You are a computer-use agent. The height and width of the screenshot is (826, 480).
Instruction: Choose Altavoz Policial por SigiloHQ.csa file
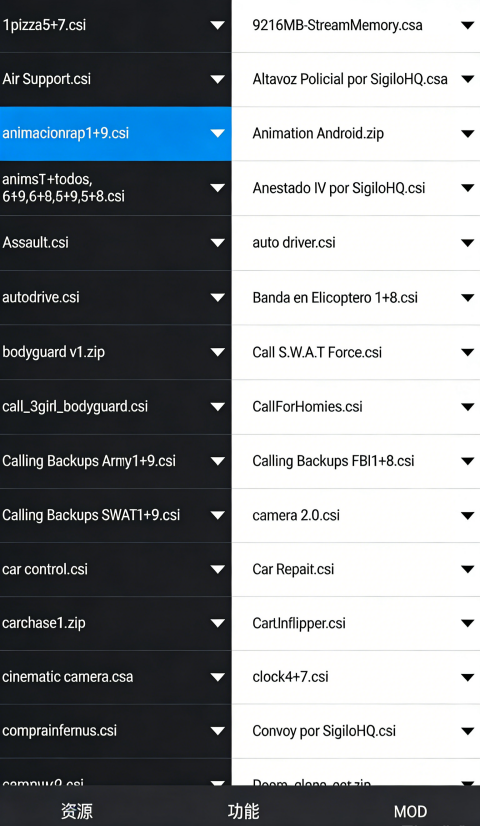(x=356, y=80)
